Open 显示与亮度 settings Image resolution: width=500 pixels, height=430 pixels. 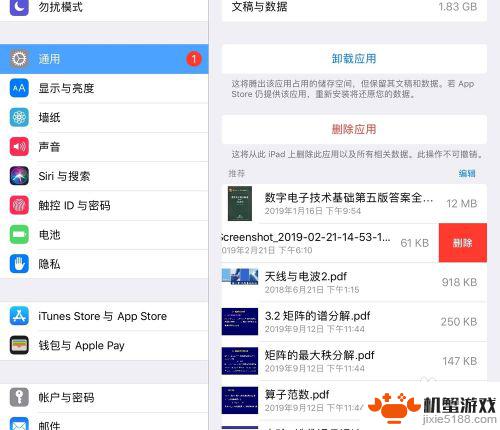click(x=104, y=88)
